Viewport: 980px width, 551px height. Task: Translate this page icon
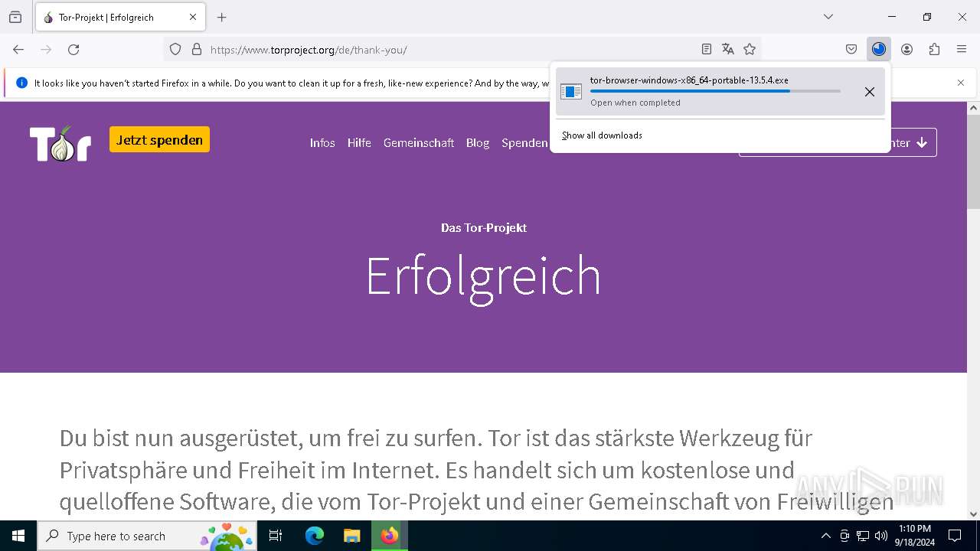point(728,50)
